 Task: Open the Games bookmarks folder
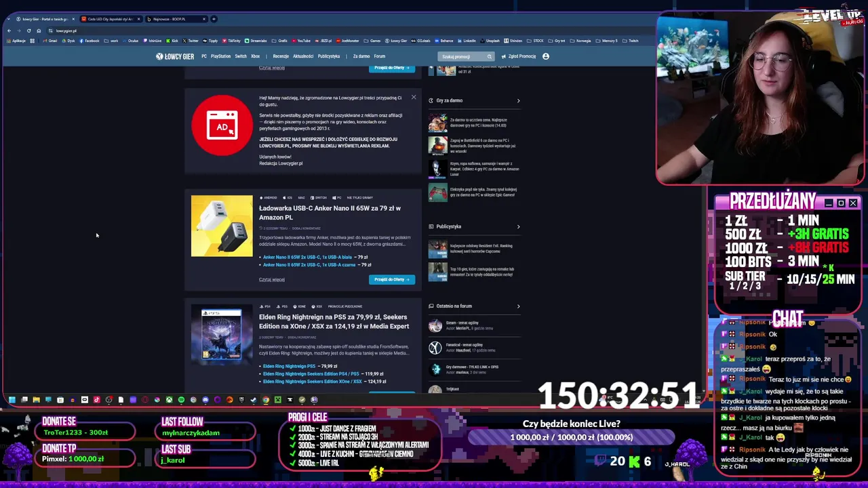pos(374,41)
